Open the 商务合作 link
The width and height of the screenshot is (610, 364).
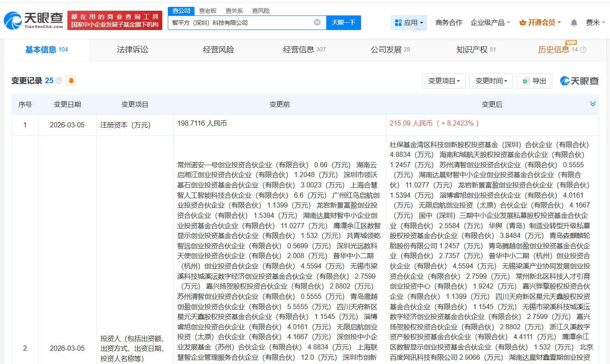[x=449, y=22]
